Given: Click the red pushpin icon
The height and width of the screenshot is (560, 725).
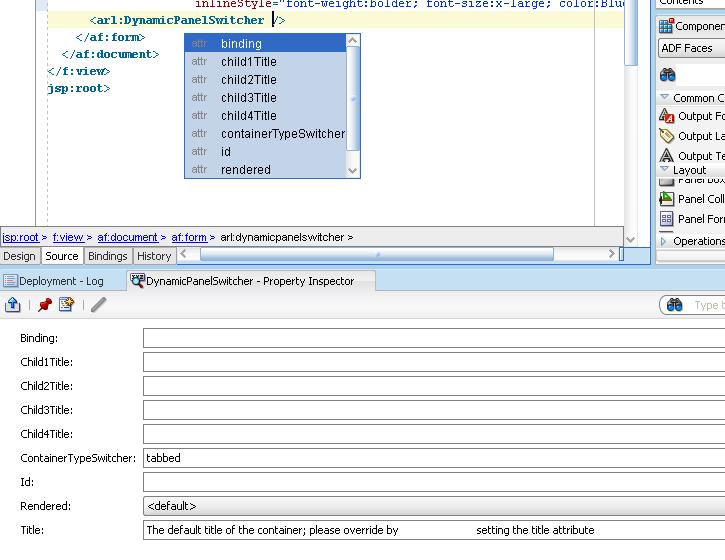Looking at the screenshot, I should tap(45, 305).
